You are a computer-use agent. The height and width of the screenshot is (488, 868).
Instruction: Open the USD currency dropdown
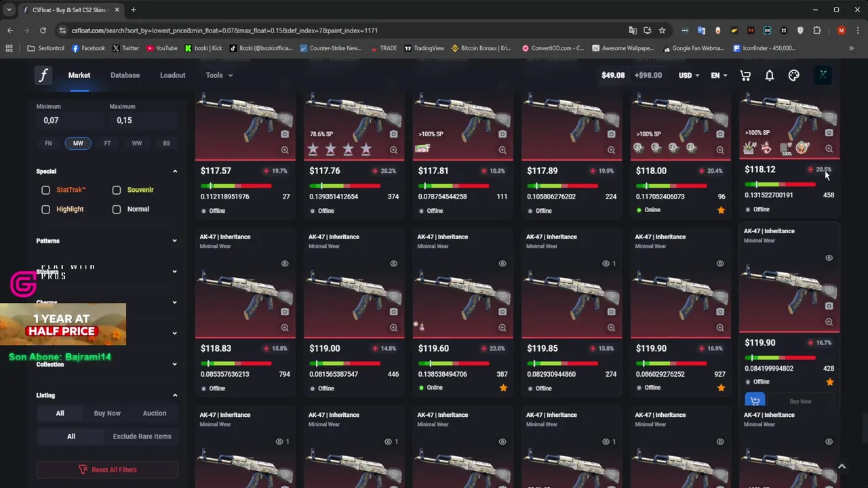(x=689, y=75)
